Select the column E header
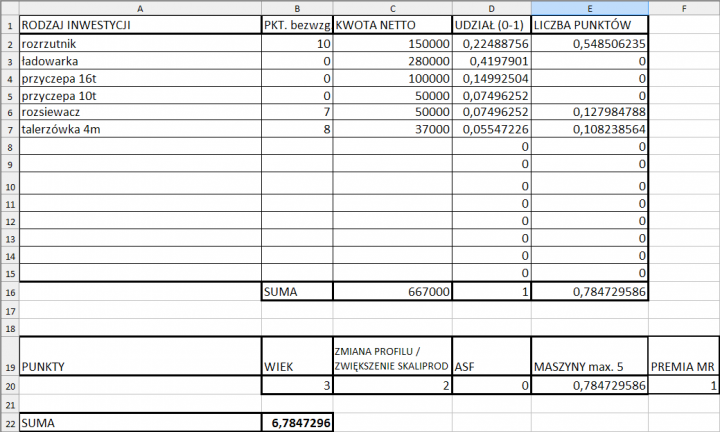Screen dimensions: 720x432 [589, 8]
